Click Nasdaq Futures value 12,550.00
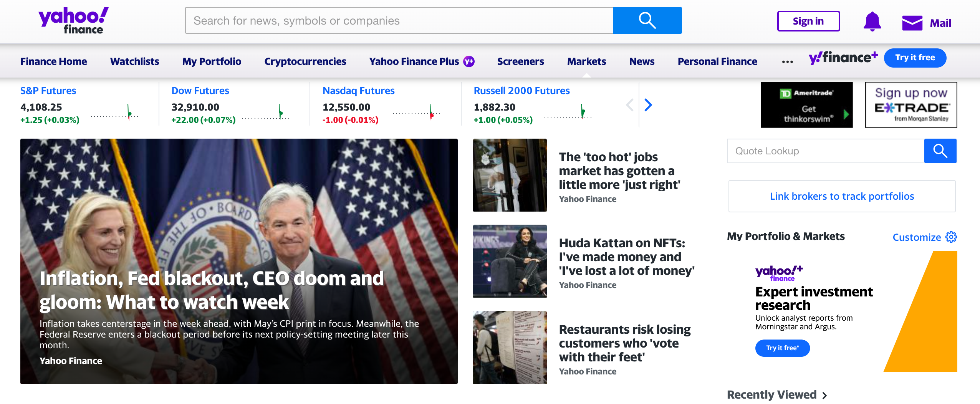Image resolution: width=980 pixels, height=404 pixels. tap(346, 107)
